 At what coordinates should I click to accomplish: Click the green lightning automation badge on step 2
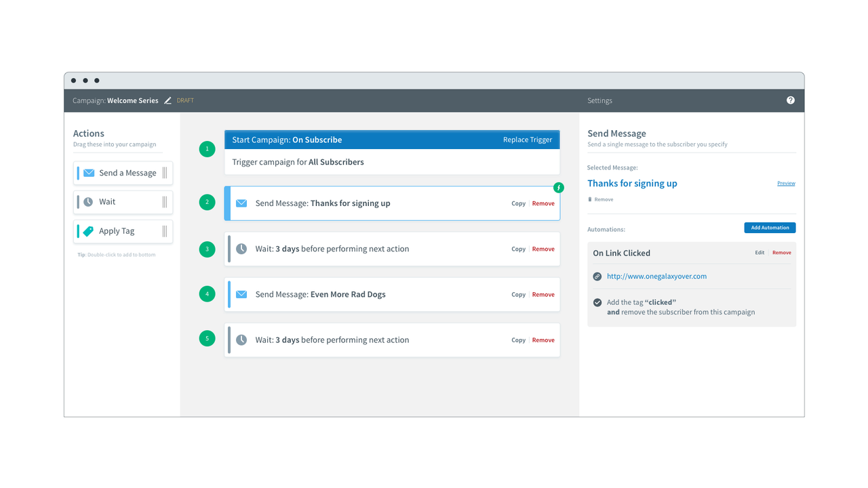[x=558, y=187]
